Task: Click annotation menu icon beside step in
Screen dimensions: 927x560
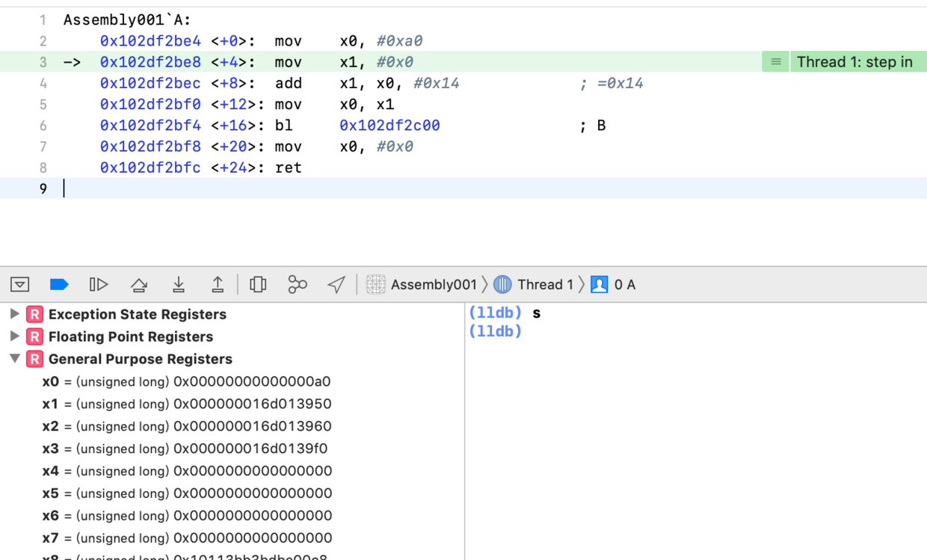Action: [776, 62]
